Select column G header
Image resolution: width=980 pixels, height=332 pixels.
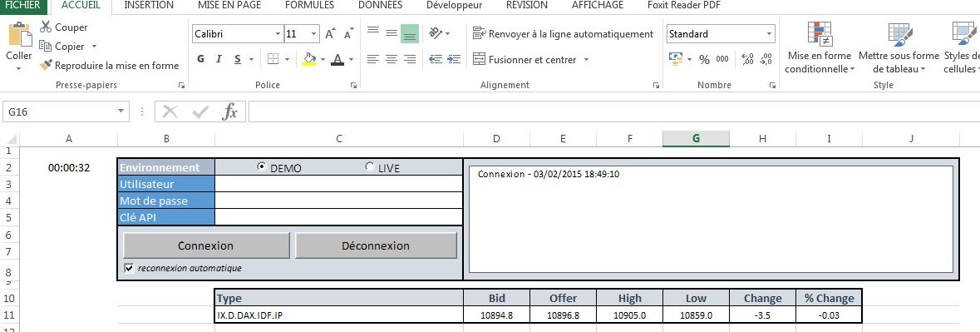tap(696, 139)
